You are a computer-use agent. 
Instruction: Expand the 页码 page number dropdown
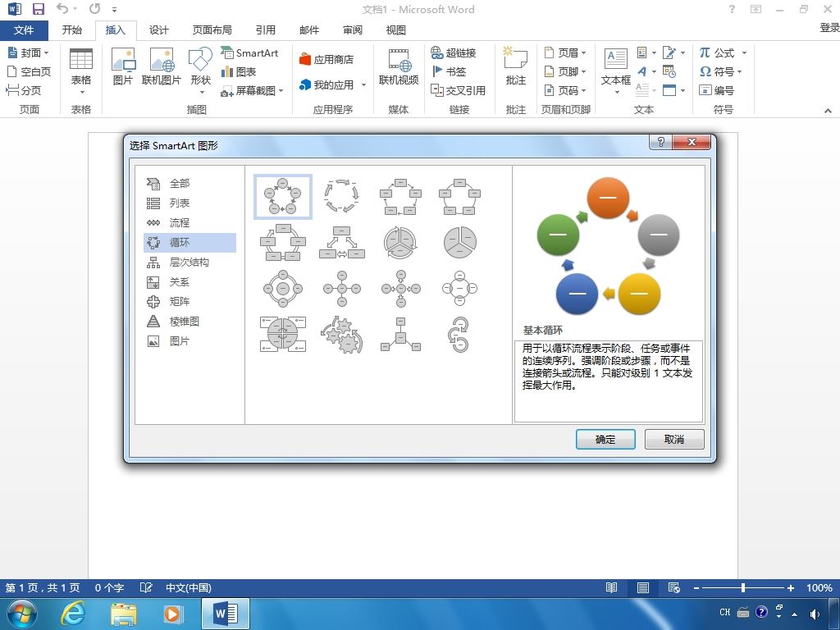click(583, 90)
